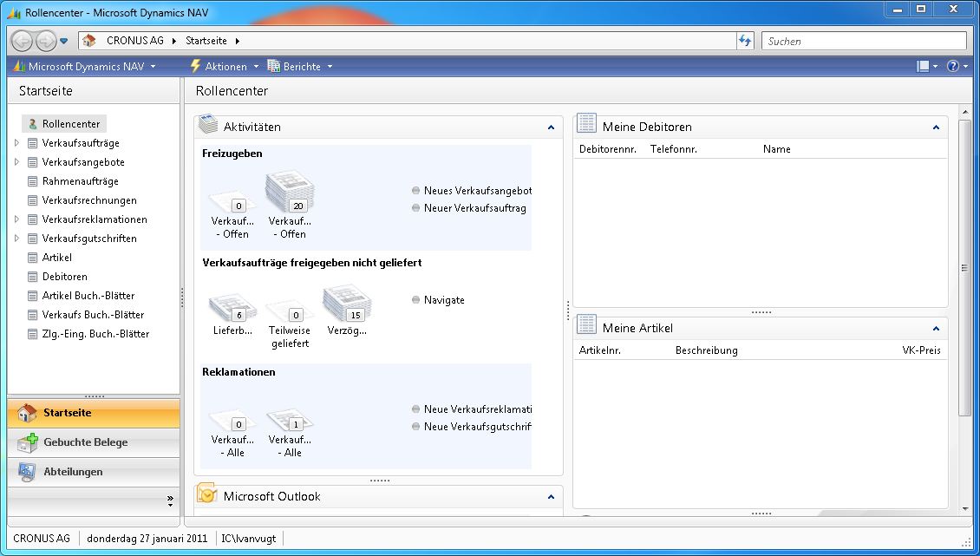Click the Aktivitäten part header icon
Screen dimensions: 980x556
(208, 124)
